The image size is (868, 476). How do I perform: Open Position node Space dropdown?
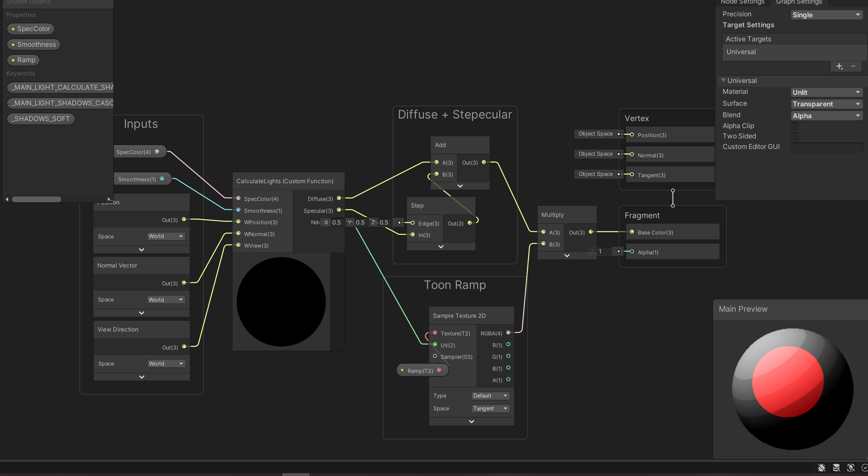click(166, 236)
